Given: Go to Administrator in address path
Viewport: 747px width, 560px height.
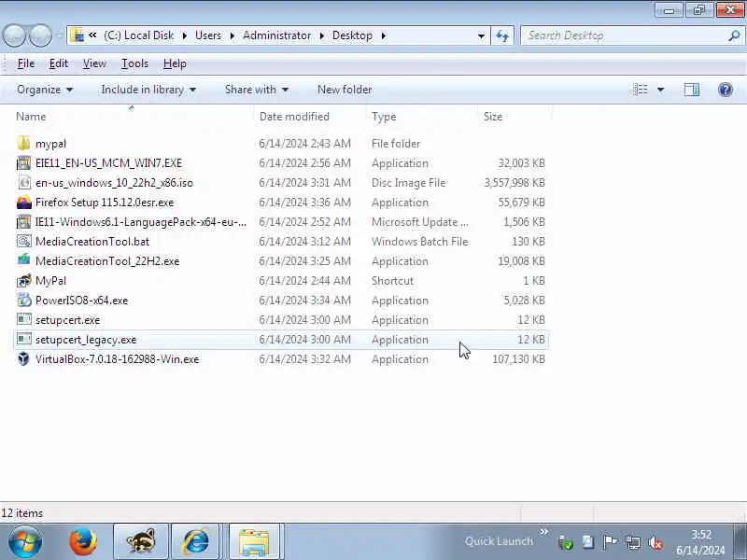Looking at the screenshot, I should [276, 35].
